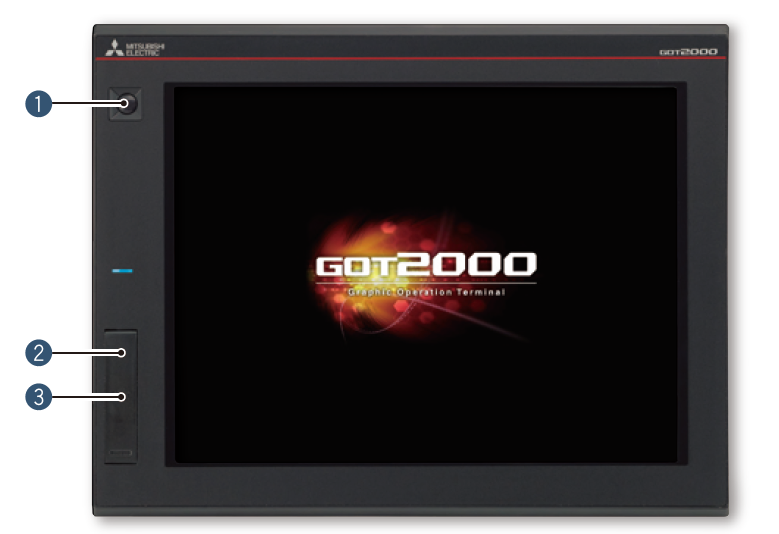The height and width of the screenshot is (534, 779).
Task: Tap the "Graphic Operation Terminal" subtitle text
Action: point(426,292)
